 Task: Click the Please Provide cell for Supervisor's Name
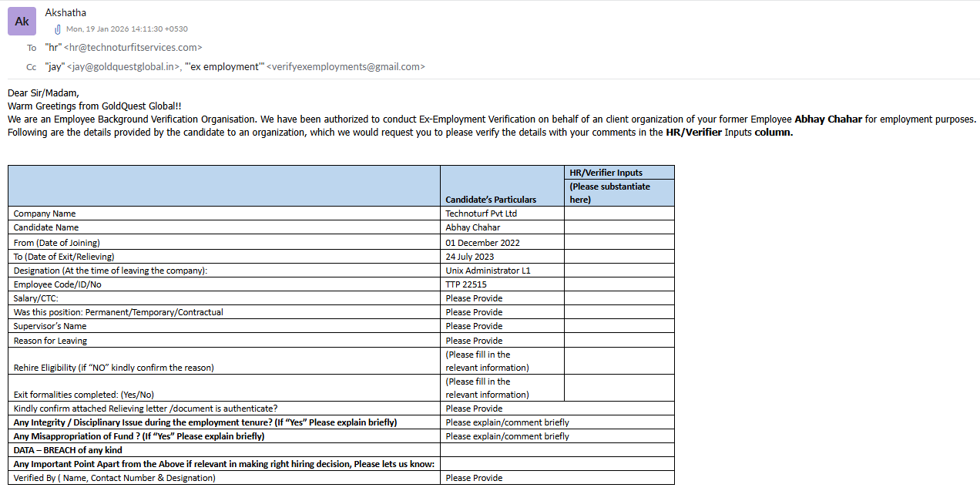click(x=473, y=326)
